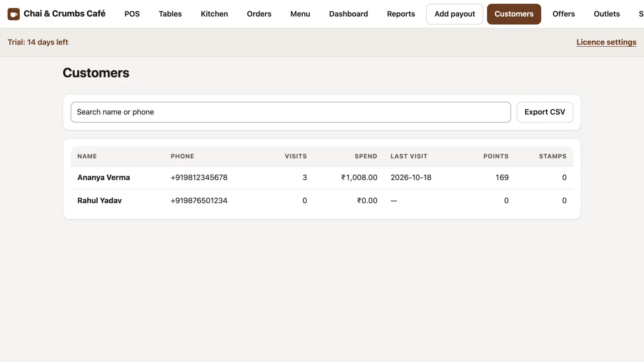Click Ananya Verma's visits count 3

305,178
